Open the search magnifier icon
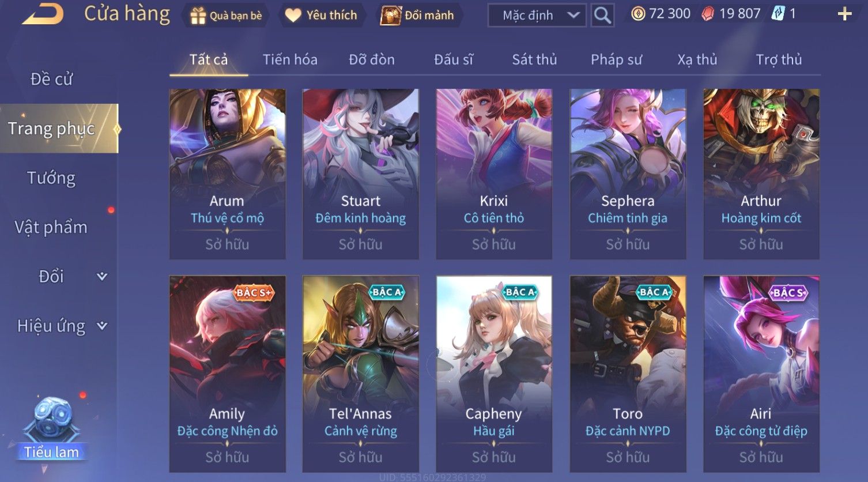Viewport: 868px width, 482px height. (602, 15)
